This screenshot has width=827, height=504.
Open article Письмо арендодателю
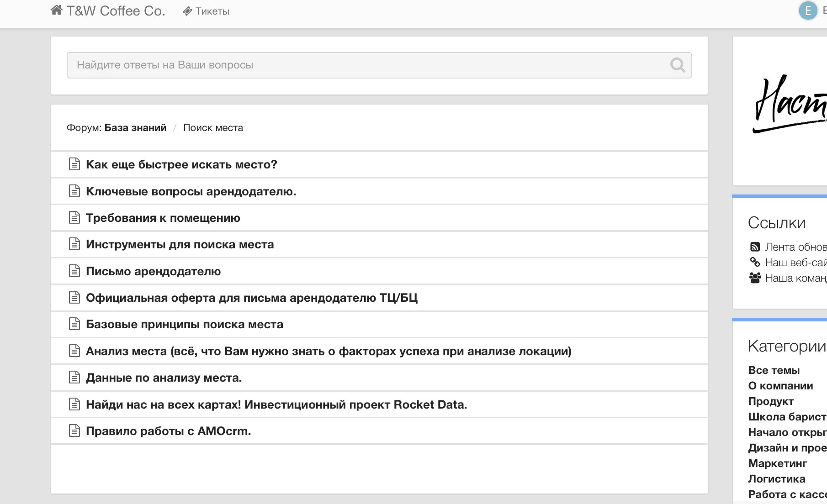(x=154, y=271)
